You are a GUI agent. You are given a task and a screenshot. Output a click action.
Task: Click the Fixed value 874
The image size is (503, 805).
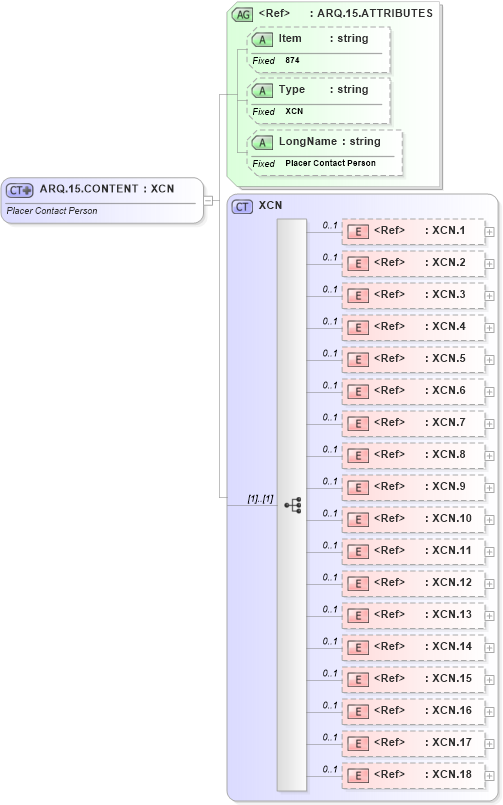pos(293,61)
